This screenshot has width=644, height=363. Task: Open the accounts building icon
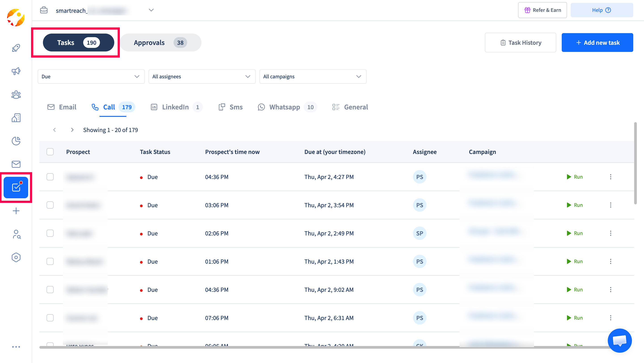coord(16,117)
